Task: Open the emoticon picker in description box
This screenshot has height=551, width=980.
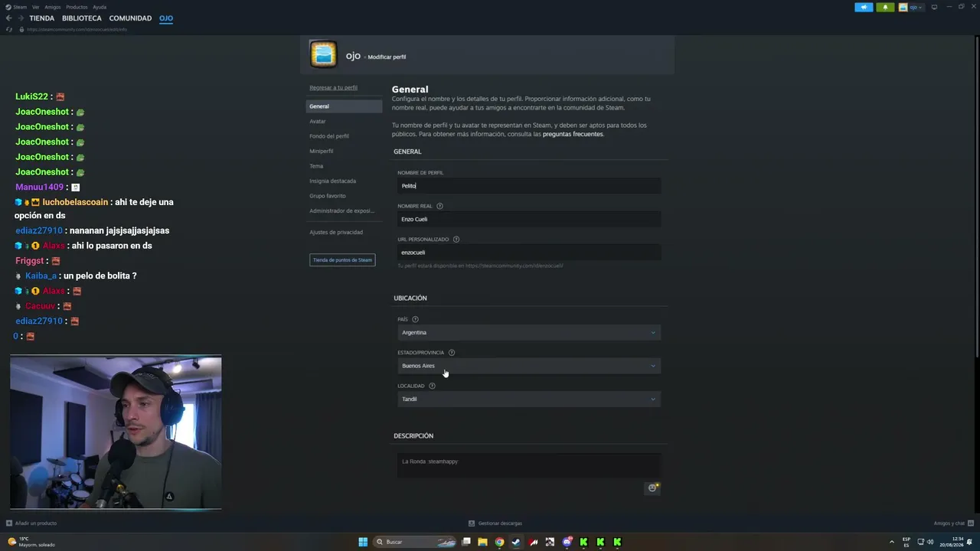Action: 653,487
